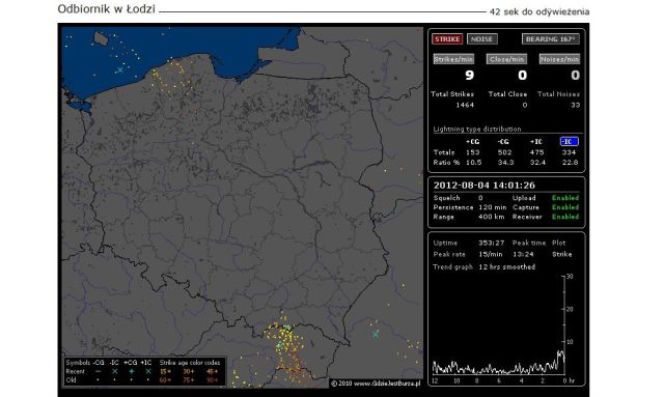Click the -CG column header
The width and height of the screenshot is (664, 397).
coord(504,142)
